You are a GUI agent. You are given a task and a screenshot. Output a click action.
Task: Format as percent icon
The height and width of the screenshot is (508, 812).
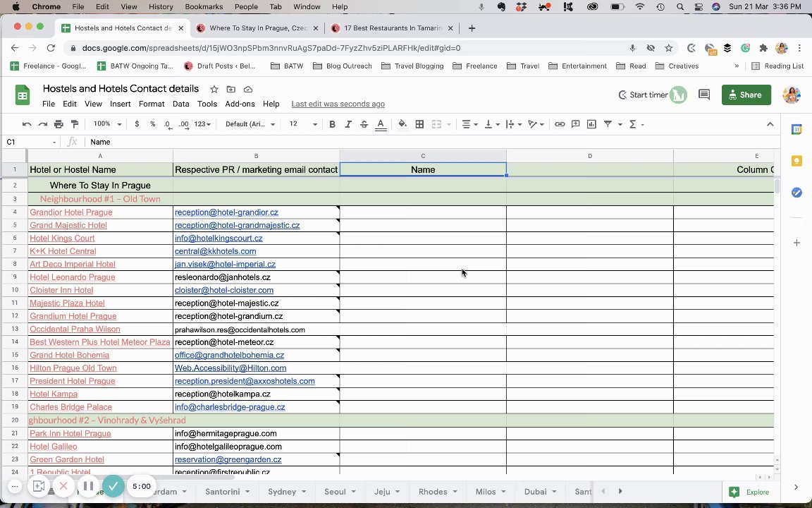tap(152, 124)
